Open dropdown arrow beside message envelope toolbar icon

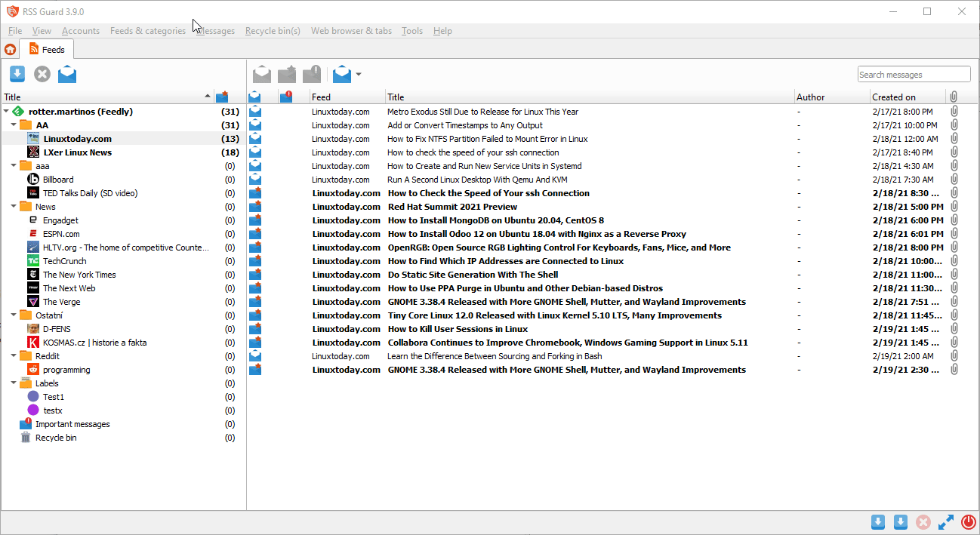click(359, 74)
